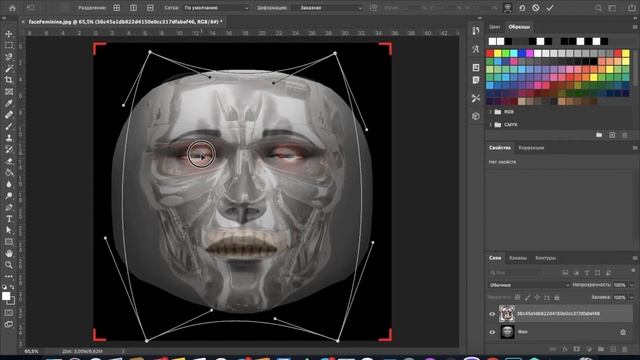Split the warp horizontally

coord(150,8)
